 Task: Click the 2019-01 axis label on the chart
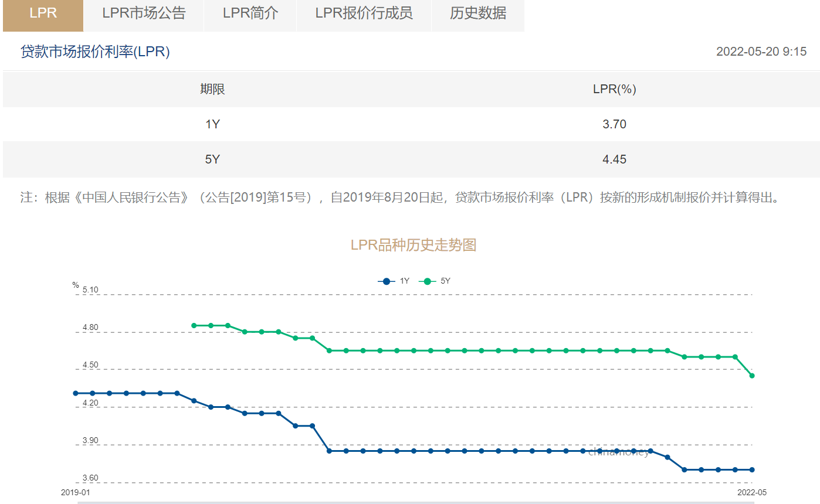[74, 492]
